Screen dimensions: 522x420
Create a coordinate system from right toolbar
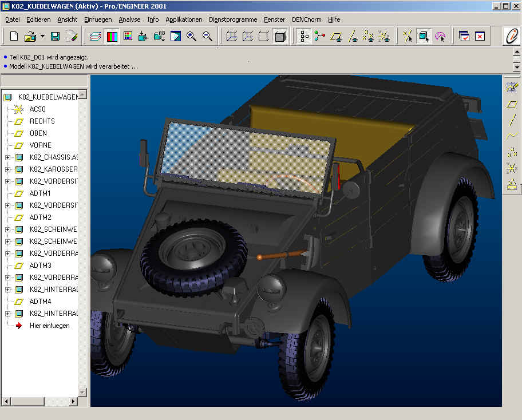tap(512, 168)
